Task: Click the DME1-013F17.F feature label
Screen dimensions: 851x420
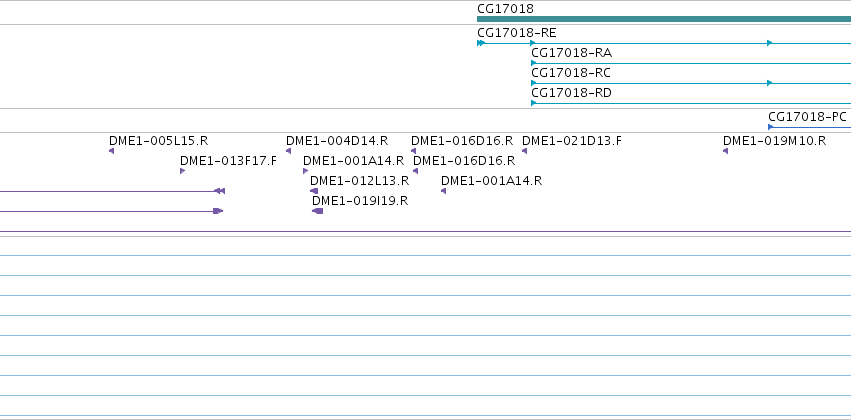Action: [228, 161]
